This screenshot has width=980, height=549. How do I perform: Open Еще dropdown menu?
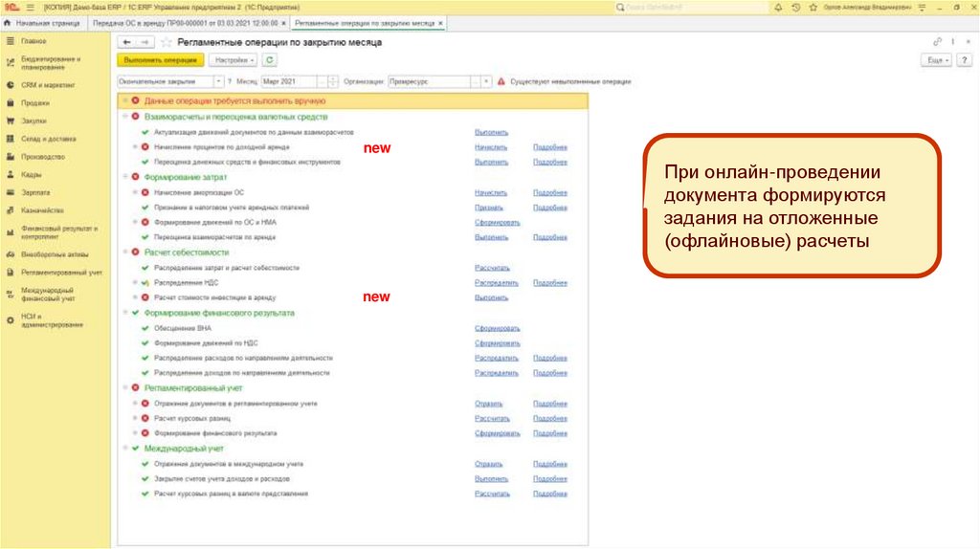[x=936, y=60]
